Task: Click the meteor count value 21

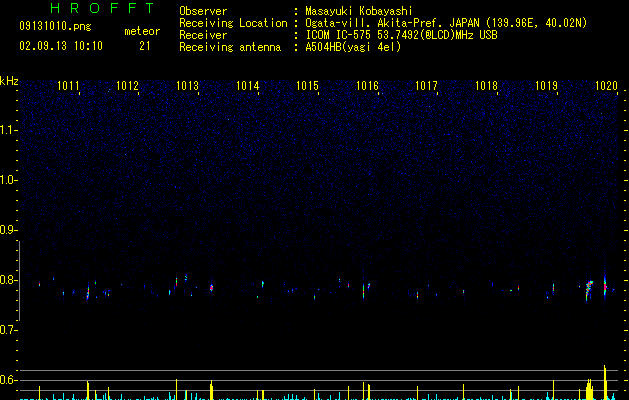Action: [x=145, y=46]
